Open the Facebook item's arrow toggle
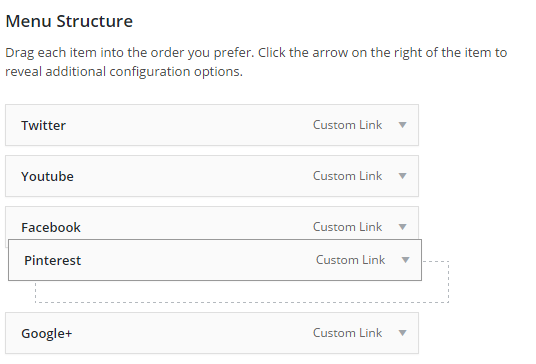Viewport: 536px width, 364px height. (403, 227)
